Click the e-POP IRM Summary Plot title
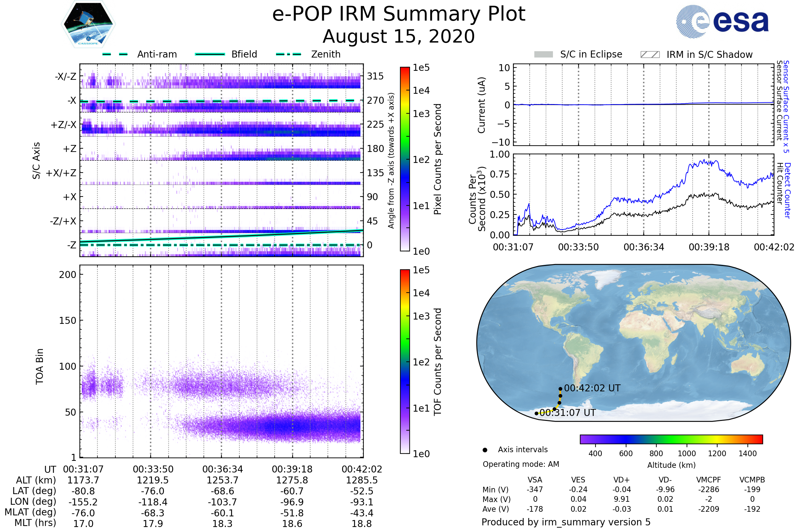 399,14
